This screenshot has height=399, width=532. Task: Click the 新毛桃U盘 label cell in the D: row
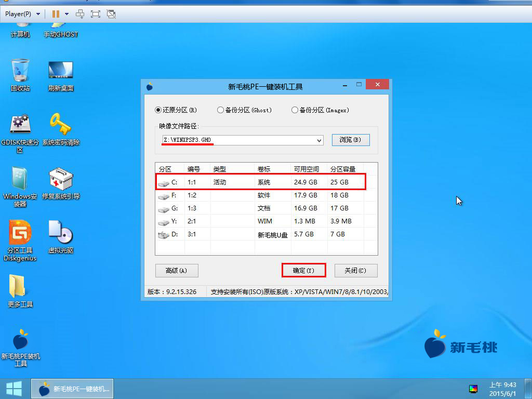click(x=272, y=235)
